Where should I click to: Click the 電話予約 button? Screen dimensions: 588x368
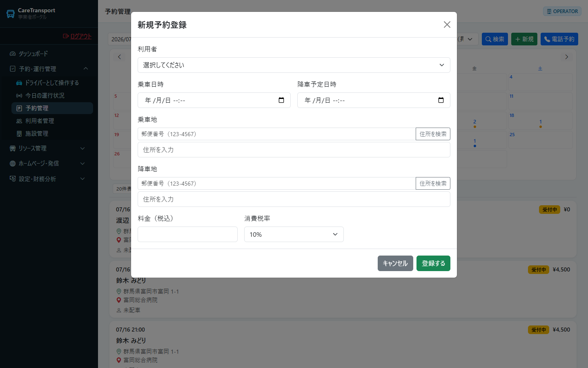click(x=559, y=39)
